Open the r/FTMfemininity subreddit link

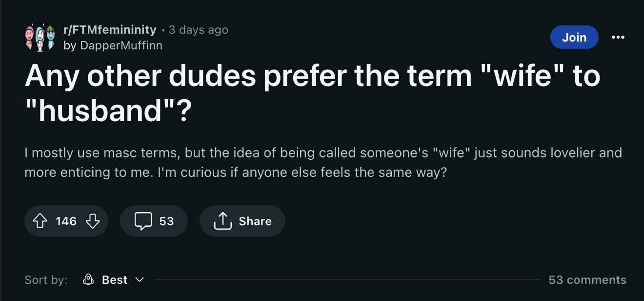click(110, 30)
